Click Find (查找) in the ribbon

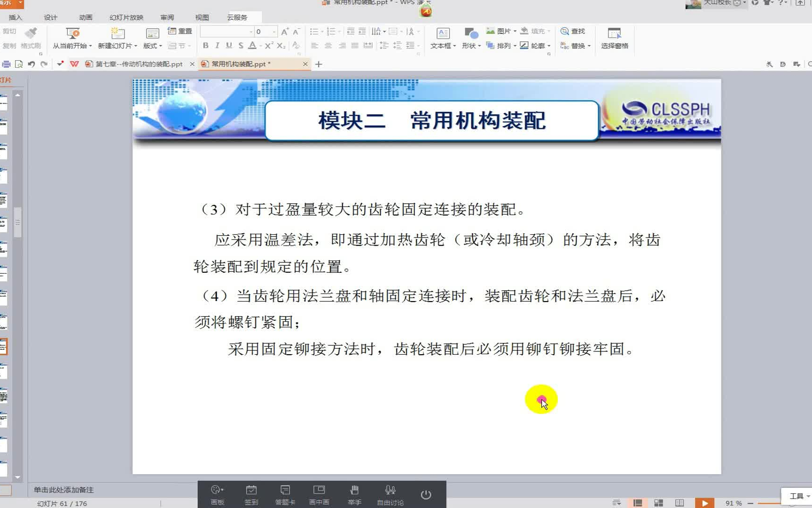pos(573,31)
